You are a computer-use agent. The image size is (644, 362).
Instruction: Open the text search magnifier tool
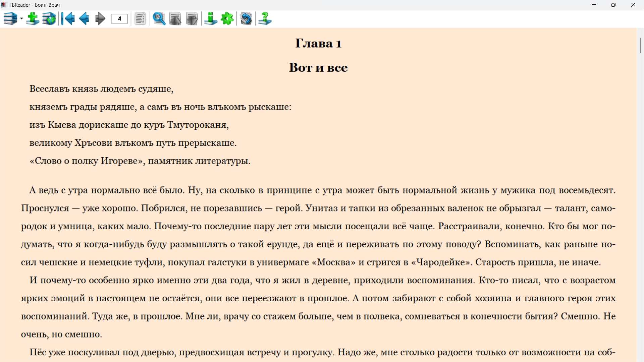pyautogui.click(x=159, y=19)
